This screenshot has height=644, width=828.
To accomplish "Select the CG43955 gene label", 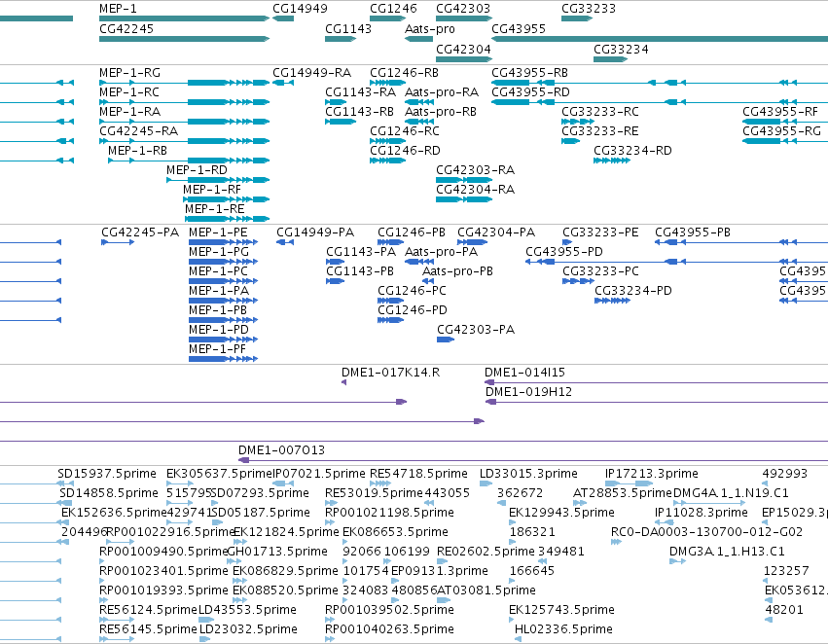I will [x=519, y=28].
